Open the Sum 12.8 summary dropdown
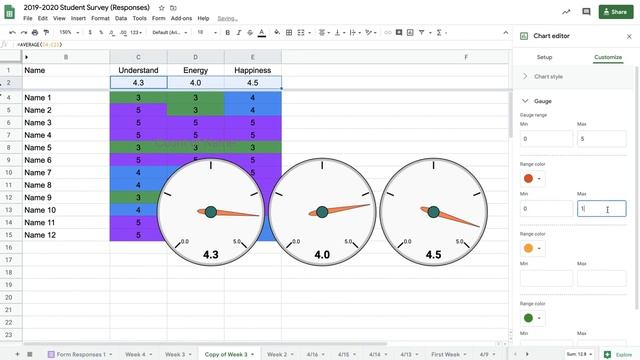This screenshot has width=640, height=360. (579, 354)
